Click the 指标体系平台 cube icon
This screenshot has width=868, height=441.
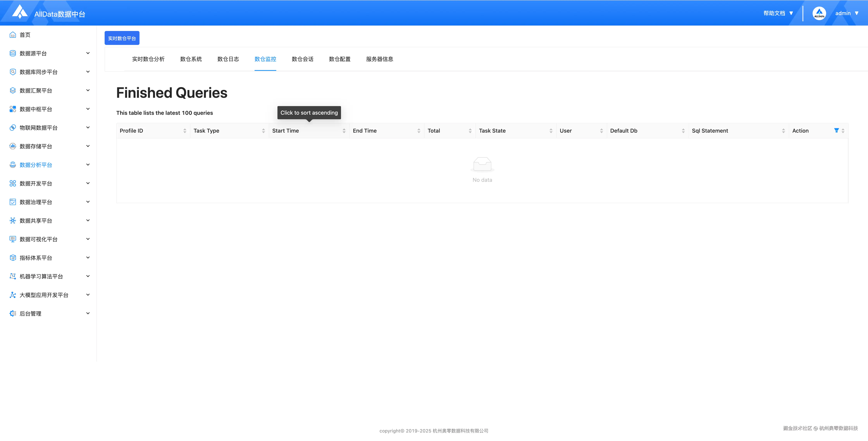click(x=13, y=257)
